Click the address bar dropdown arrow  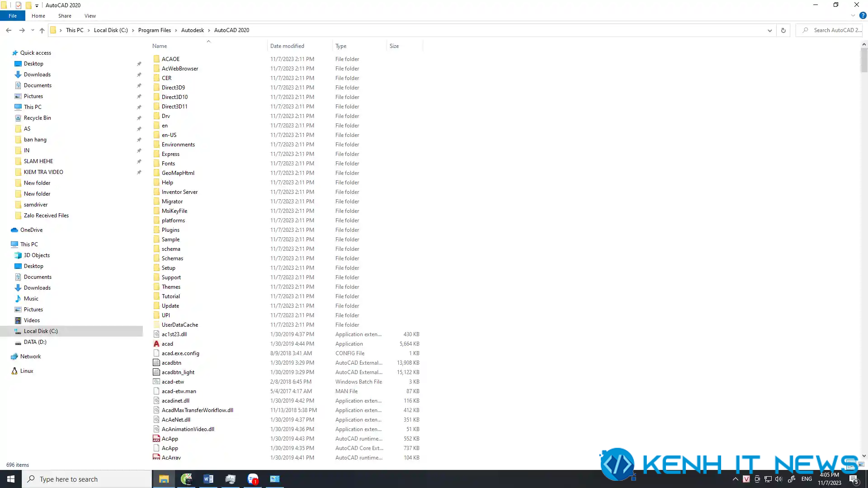(x=769, y=30)
